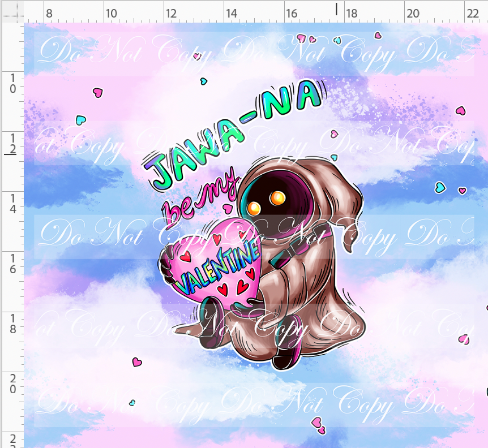This screenshot has height=448, width=488.
Task: Click the ruler origin corner box
Action: click(13, 12)
